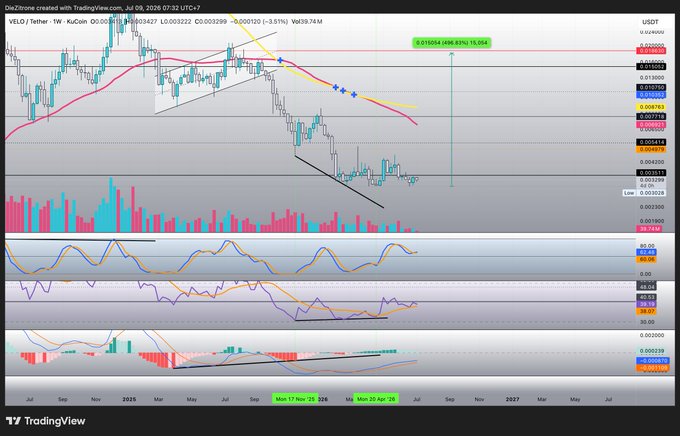Click the 0.000239 MACD histogram label
The height and width of the screenshot is (436, 680).
click(652, 351)
